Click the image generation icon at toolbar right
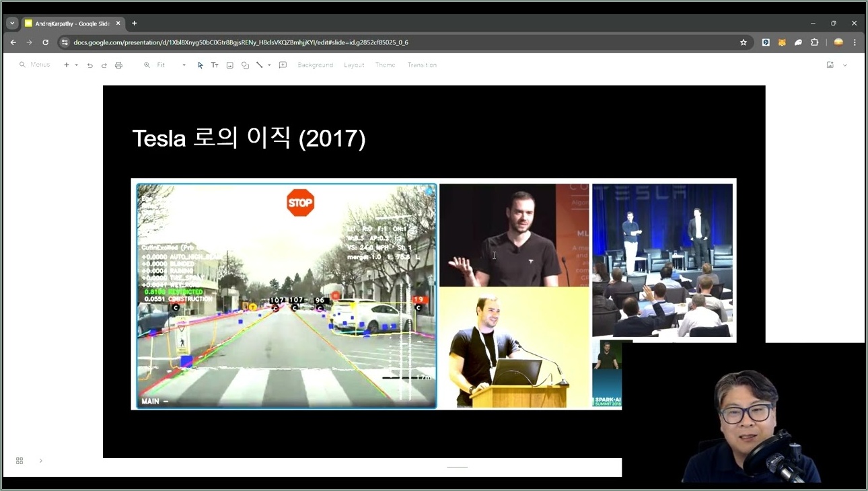 coord(830,65)
